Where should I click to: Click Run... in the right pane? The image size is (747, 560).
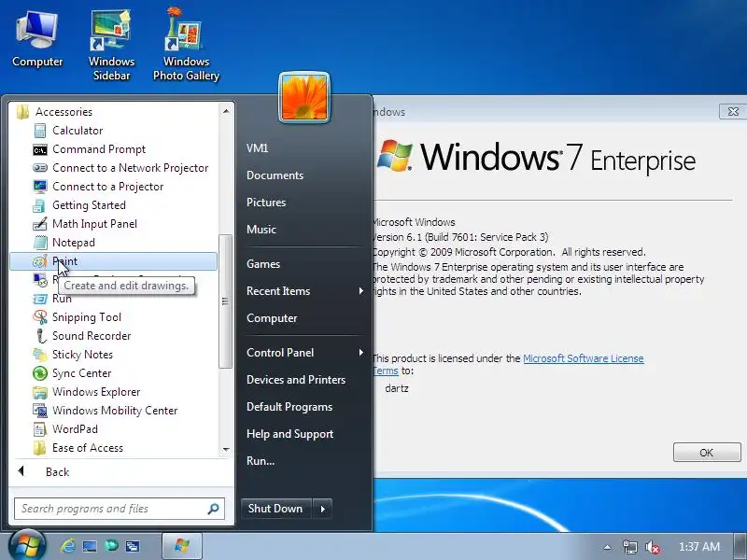click(261, 461)
